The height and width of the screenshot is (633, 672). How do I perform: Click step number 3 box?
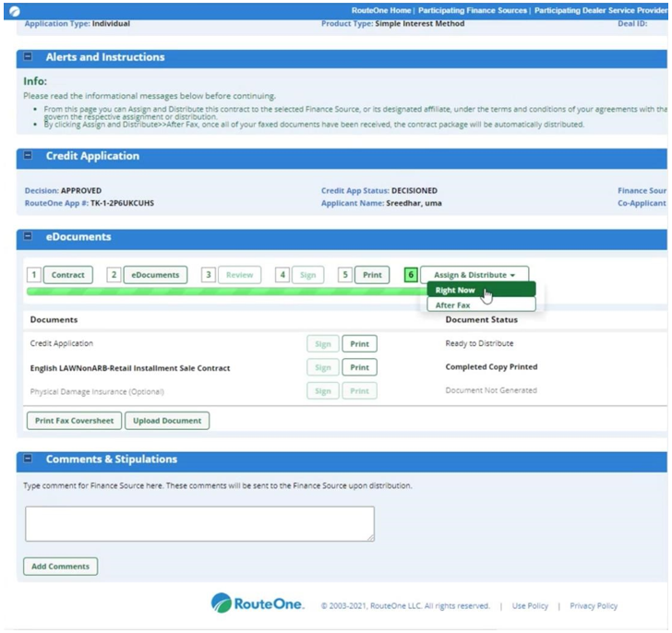pos(209,275)
